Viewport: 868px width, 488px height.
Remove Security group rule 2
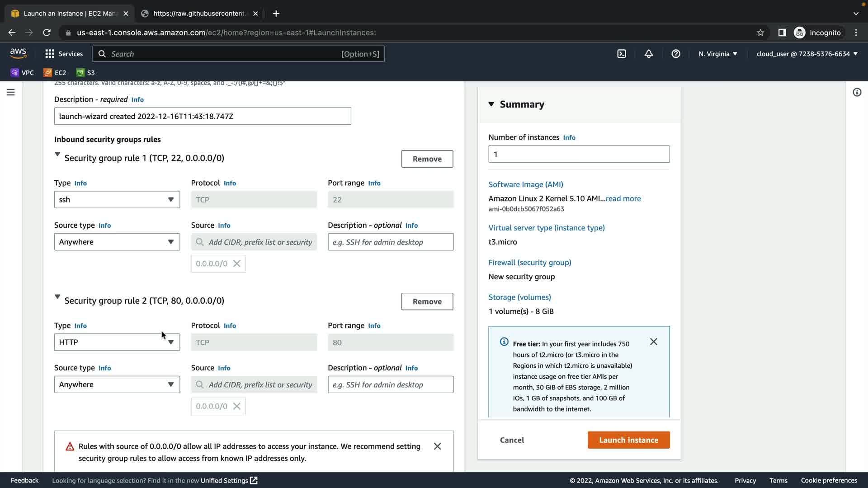tap(427, 301)
